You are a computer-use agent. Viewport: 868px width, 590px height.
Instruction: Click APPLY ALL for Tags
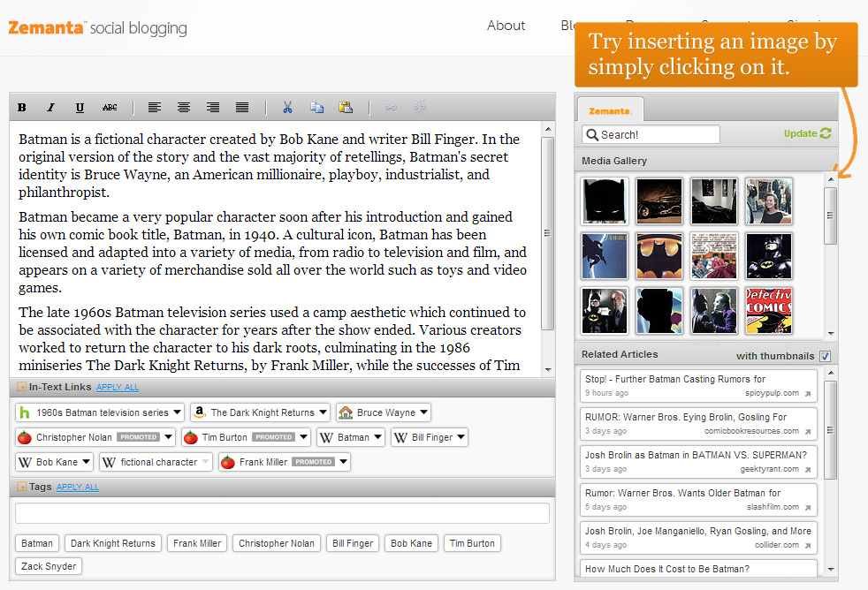(x=78, y=487)
